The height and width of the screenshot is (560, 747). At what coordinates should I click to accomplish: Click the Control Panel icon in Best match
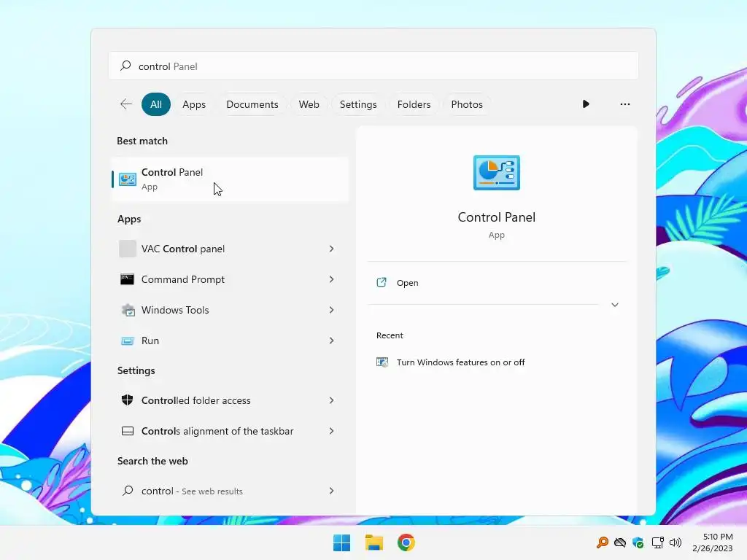(127, 179)
